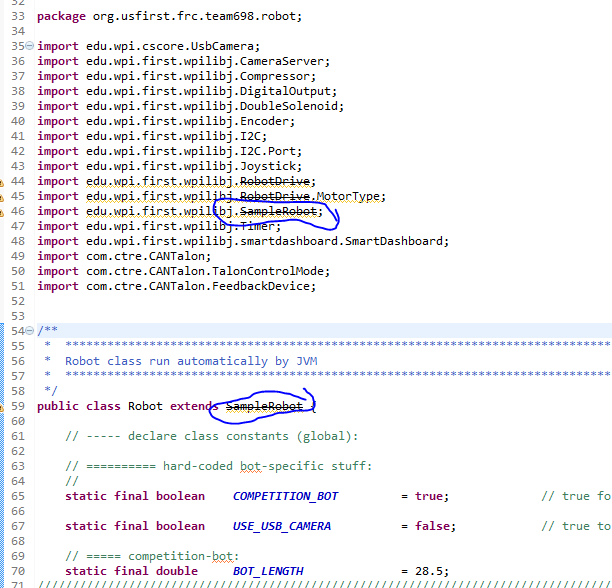The width and height of the screenshot is (612, 588).
Task: Click deprecated SampleRobot in the import line
Action: pyautogui.click(x=278, y=211)
